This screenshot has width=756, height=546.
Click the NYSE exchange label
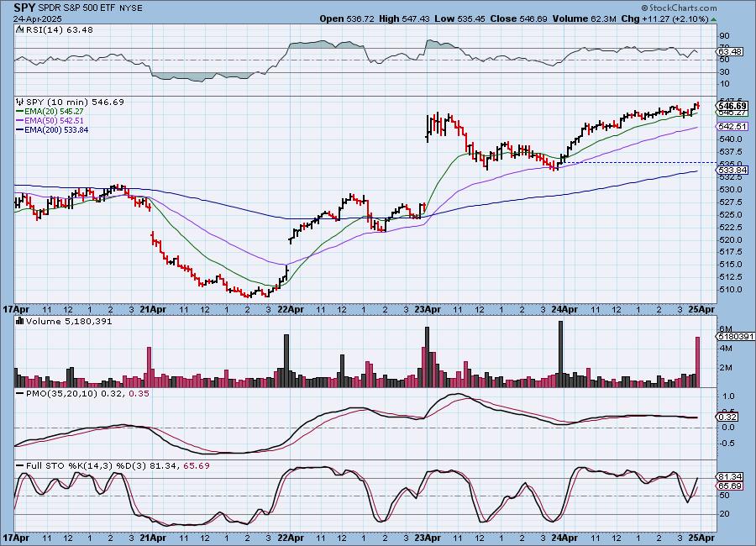click(130, 8)
